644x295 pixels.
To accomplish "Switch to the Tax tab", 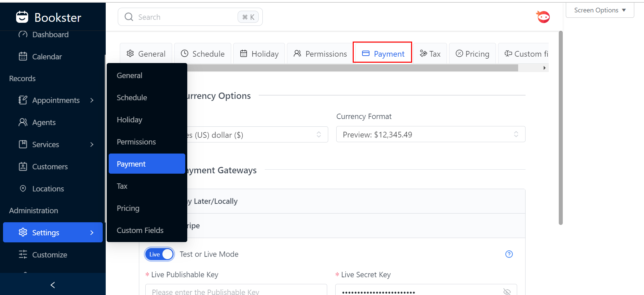I will [430, 54].
